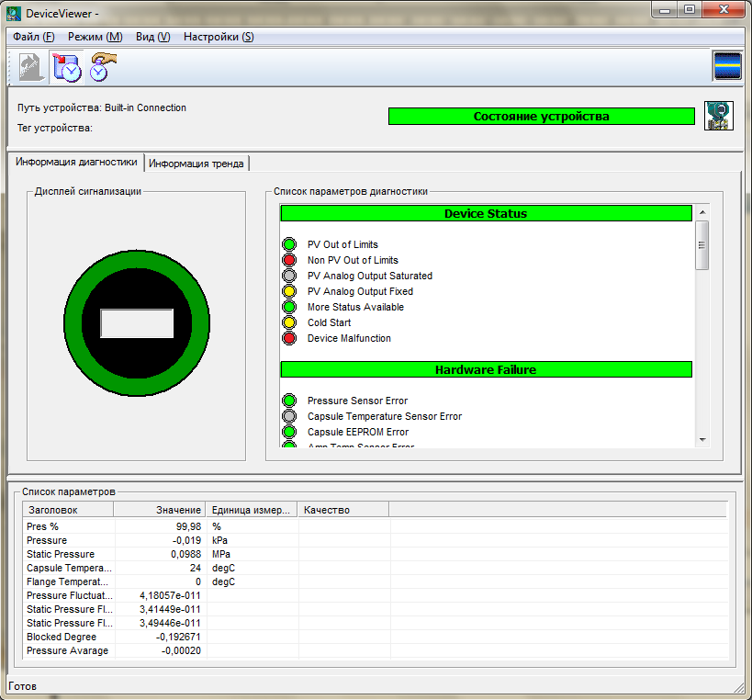The height and width of the screenshot is (700, 752).
Task: Click the Pressure Sensor Error green indicator
Action: (289, 401)
